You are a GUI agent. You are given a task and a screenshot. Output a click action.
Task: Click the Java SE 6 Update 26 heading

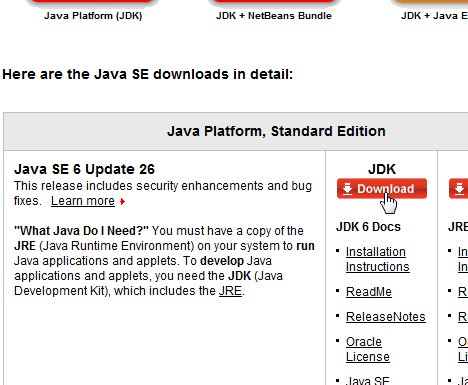coord(84,169)
